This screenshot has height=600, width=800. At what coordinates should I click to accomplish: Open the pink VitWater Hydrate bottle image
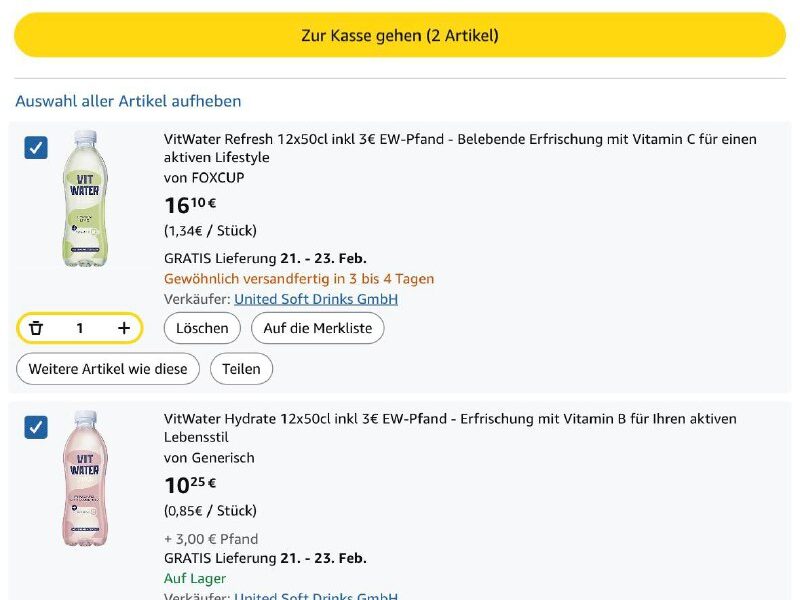click(85, 478)
